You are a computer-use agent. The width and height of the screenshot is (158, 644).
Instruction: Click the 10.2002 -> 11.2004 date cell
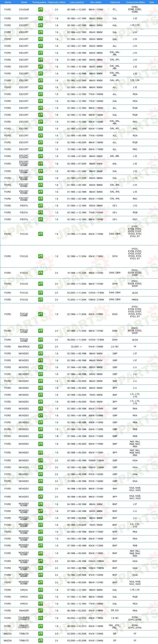[77, 299]
